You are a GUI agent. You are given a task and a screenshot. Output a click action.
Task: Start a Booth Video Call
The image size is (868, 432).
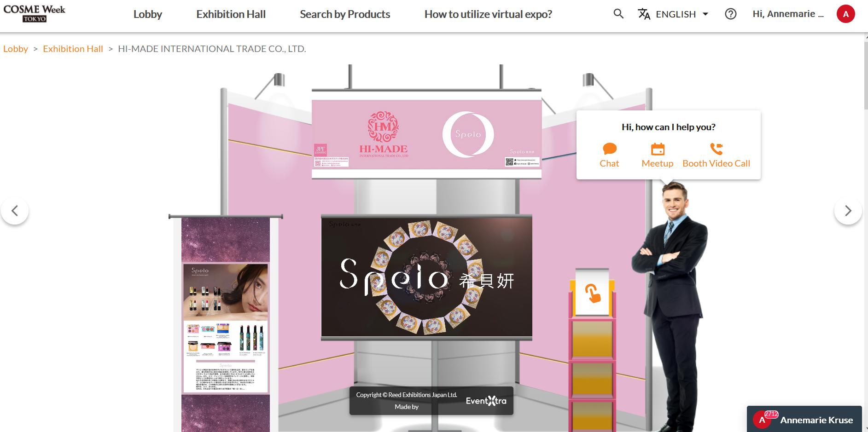click(x=716, y=149)
